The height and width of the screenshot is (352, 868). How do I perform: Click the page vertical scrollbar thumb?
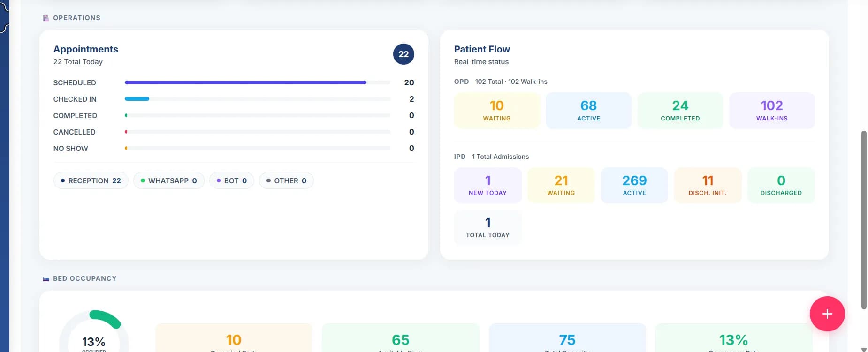click(864, 220)
